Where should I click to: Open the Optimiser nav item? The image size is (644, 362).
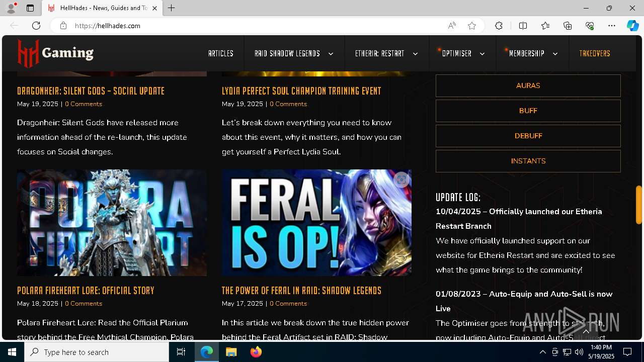click(457, 53)
